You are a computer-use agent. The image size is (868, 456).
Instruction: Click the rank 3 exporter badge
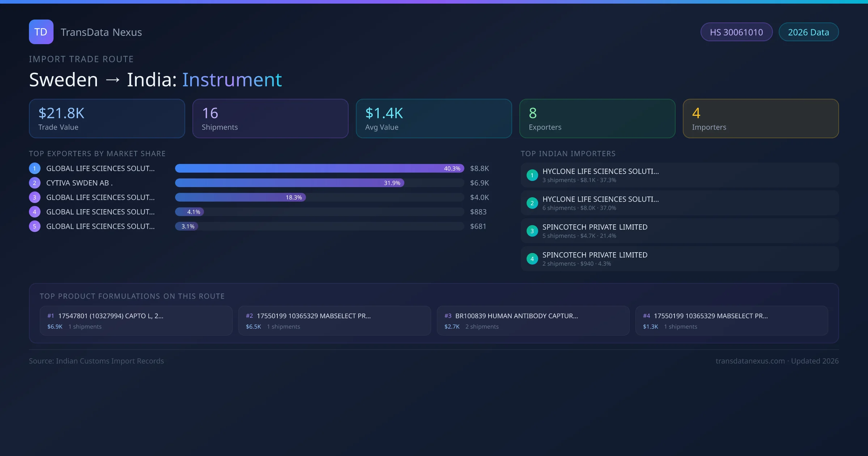pyautogui.click(x=35, y=197)
